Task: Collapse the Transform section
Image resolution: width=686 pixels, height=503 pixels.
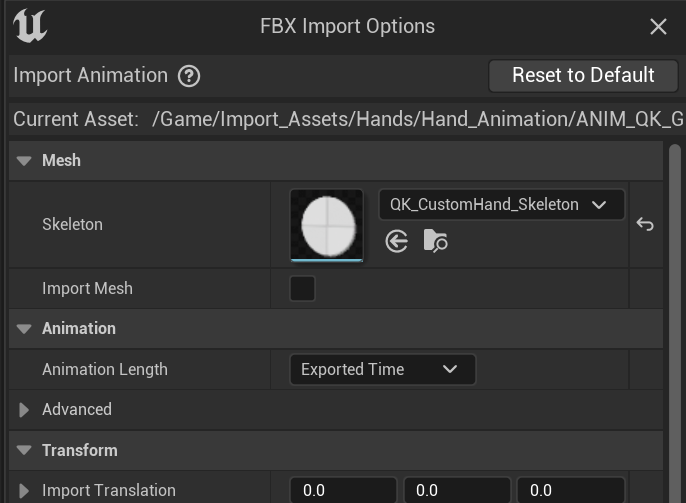Action: tap(25, 451)
